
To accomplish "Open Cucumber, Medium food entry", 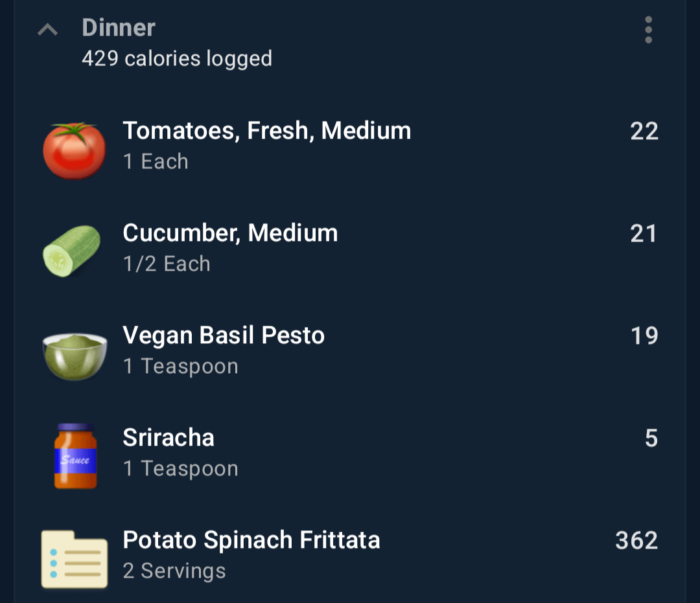I will pos(350,249).
